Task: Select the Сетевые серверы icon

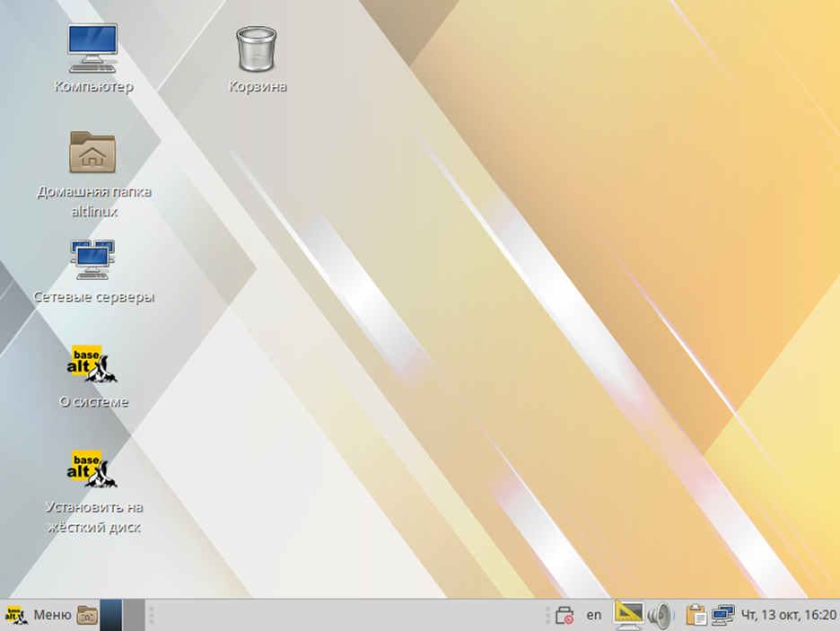Action: (x=92, y=259)
